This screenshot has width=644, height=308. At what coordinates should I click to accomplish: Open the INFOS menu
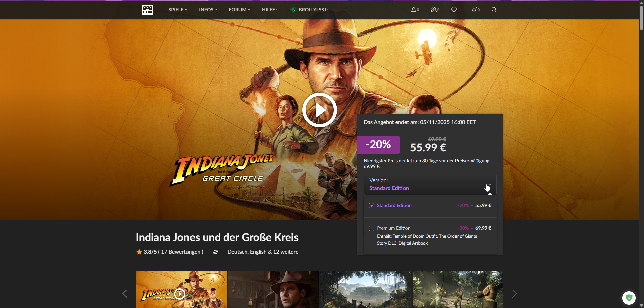pyautogui.click(x=208, y=10)
